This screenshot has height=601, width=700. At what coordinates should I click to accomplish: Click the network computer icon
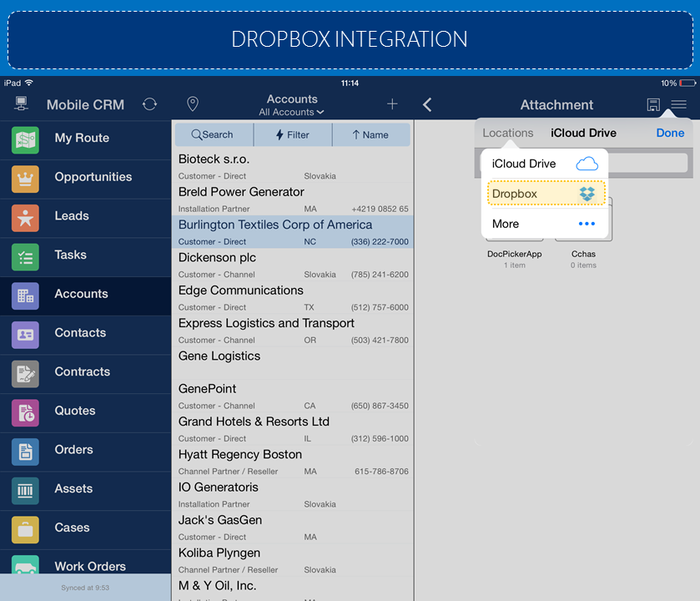click(x=22, y=104)
